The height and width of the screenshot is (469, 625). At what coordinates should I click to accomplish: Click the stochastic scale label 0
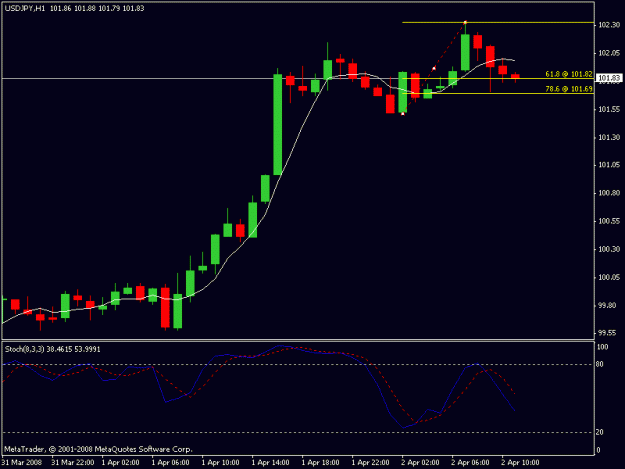pyautogui.click(x=598, y=450)
